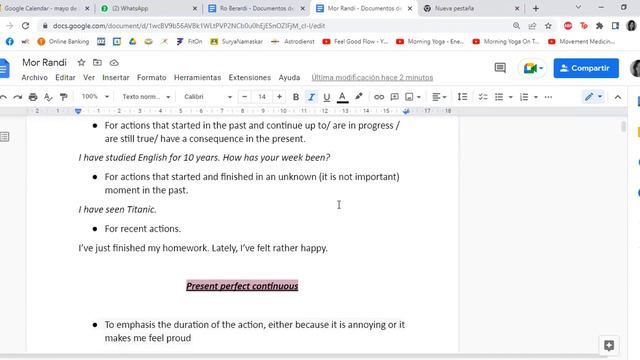Switch to the WhatsApp tab
This screenshot has width=640, height=360.
coord(147,8)
